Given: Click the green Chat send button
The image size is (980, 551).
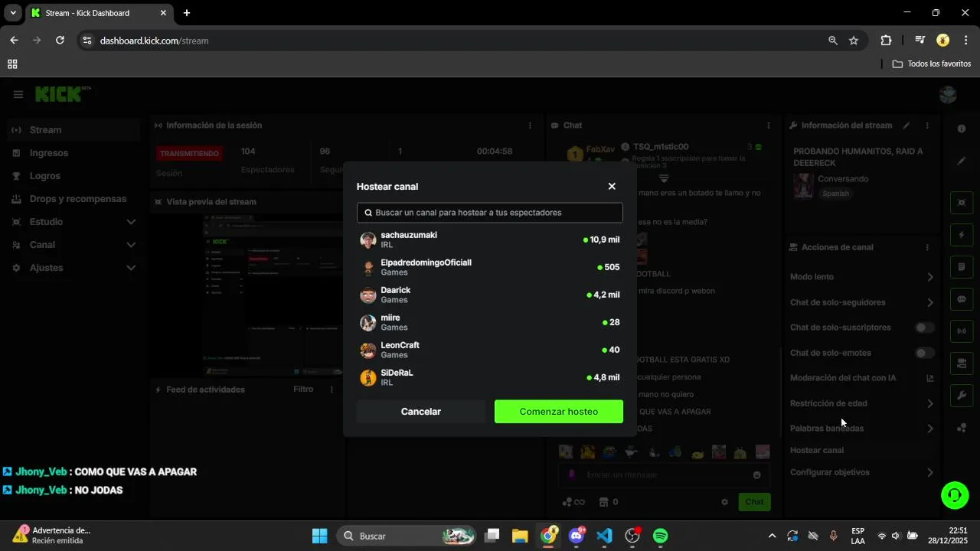Looking at the screenshot, I should point(754,502).
